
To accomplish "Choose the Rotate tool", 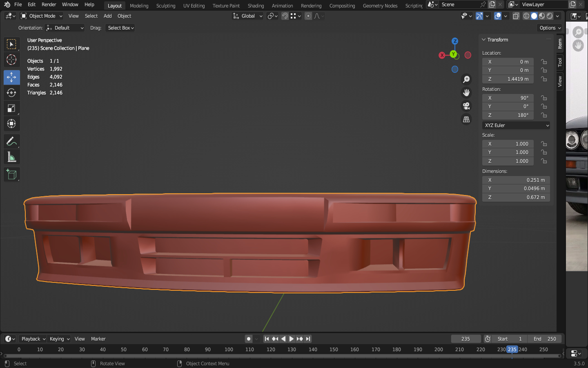I will [x=11, y=93].
